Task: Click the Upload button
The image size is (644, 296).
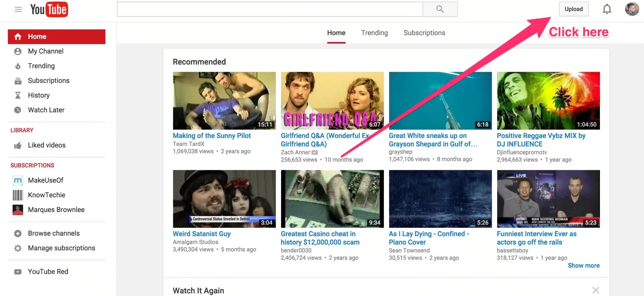Action: click(x=573, y=9)
